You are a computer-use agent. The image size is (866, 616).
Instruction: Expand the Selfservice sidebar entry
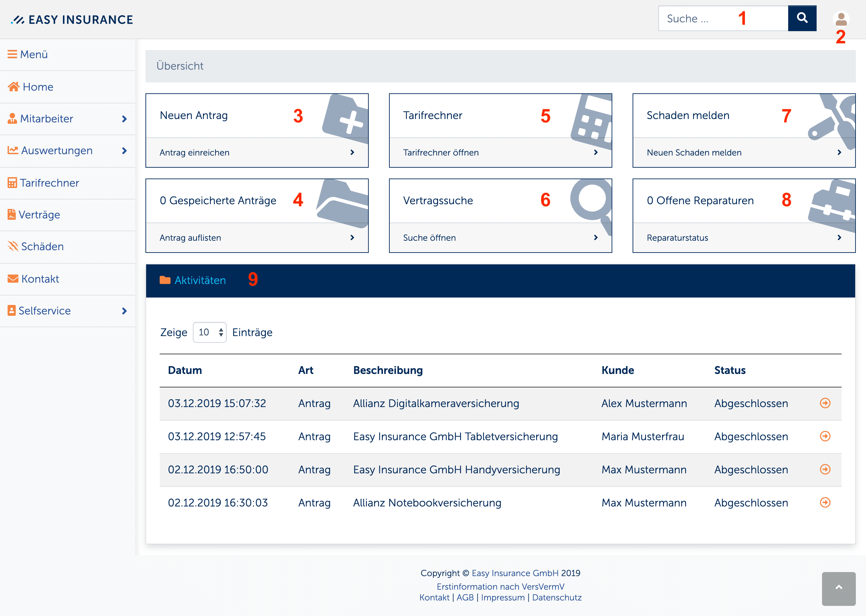124,311
